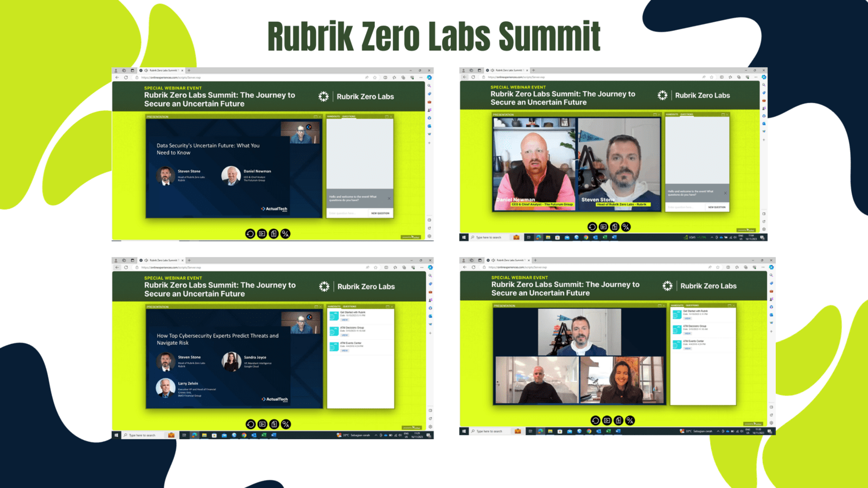Image resolution: width=868 pixels, height=488 pixels.
Task: Add favorite star in Data Security slide browser
Action: 375,78
